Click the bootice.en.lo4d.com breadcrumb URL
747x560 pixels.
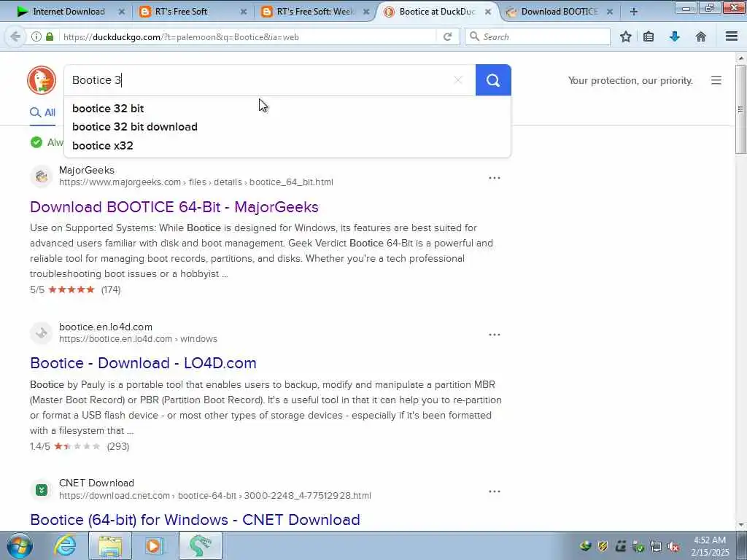[138, 338]
